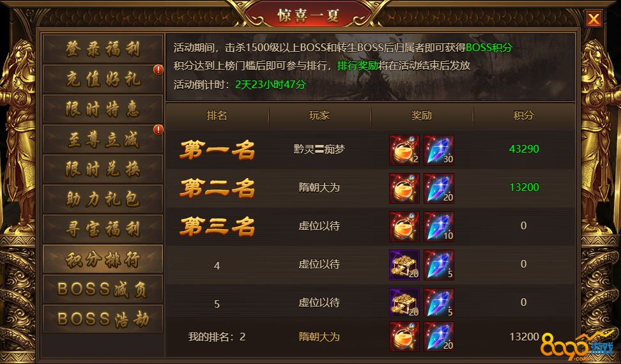
Task: Close the 惊喜一夏 event window
Action: pos(594,18)
